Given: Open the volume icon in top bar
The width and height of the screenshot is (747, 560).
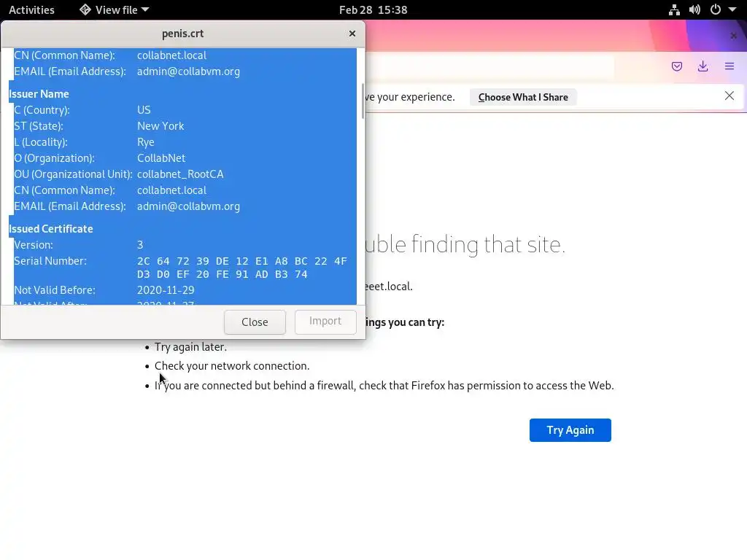Looking at the screenshot, I should (x=694, y=9).
